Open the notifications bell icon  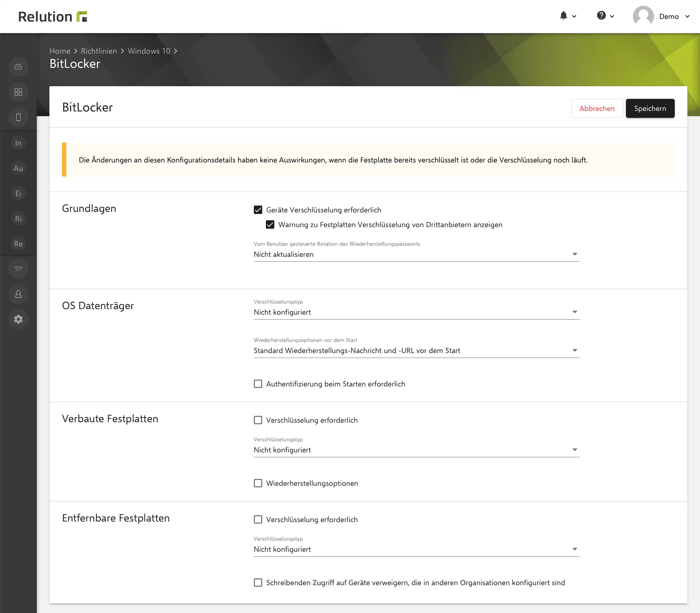(564, 16)
